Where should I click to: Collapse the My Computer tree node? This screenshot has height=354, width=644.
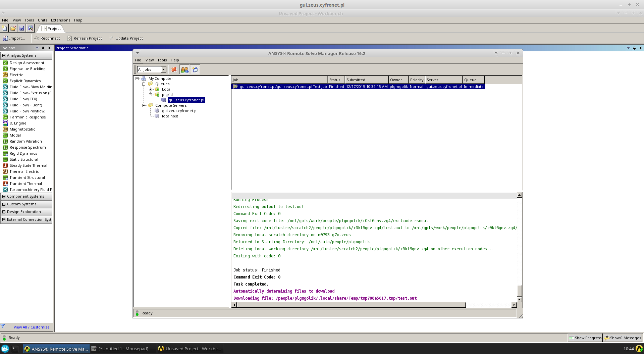pyautogui.click(x=137, y=79)
